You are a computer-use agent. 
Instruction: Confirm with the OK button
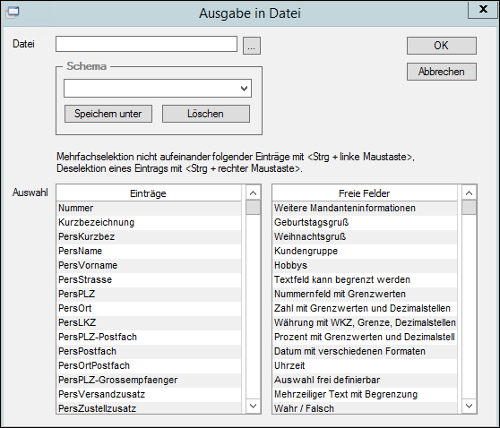441,46
